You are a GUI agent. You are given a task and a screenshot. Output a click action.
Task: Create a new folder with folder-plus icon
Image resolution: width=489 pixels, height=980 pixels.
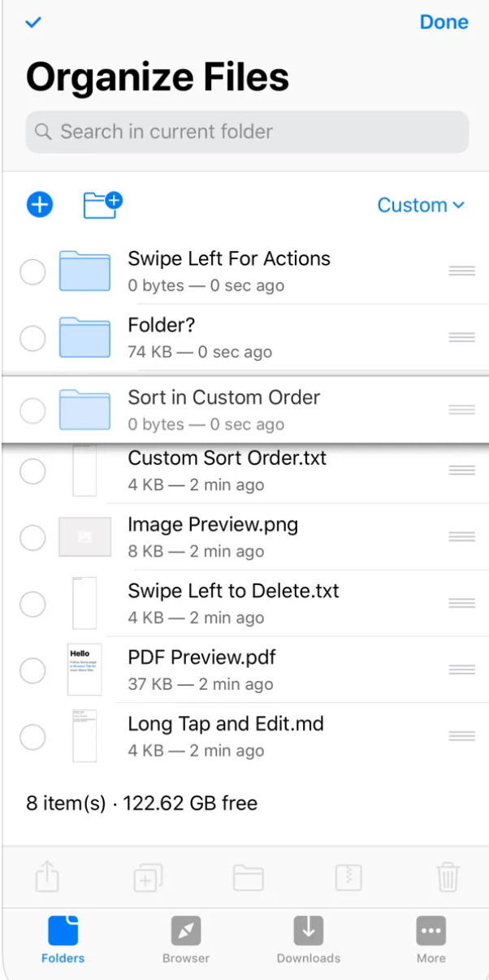102,205
